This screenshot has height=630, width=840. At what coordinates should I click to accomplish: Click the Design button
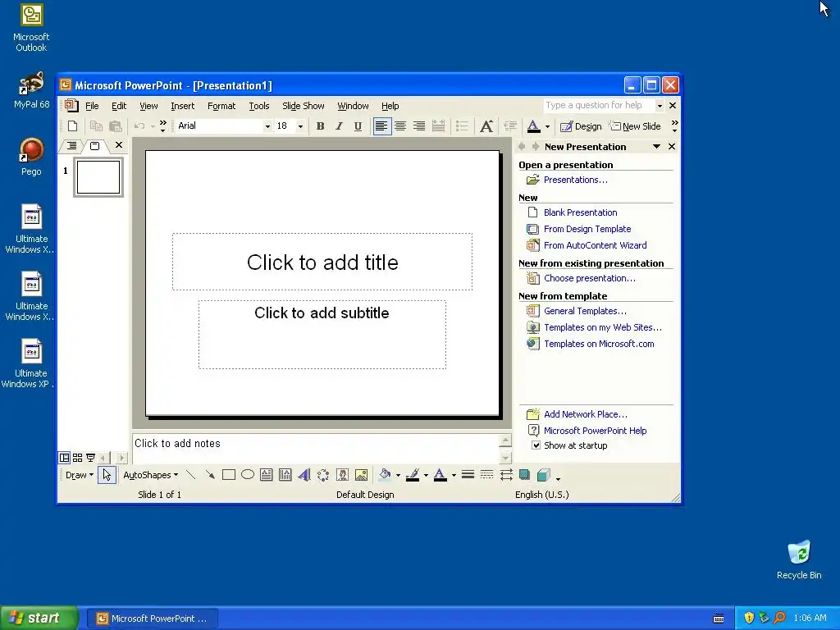581,126
